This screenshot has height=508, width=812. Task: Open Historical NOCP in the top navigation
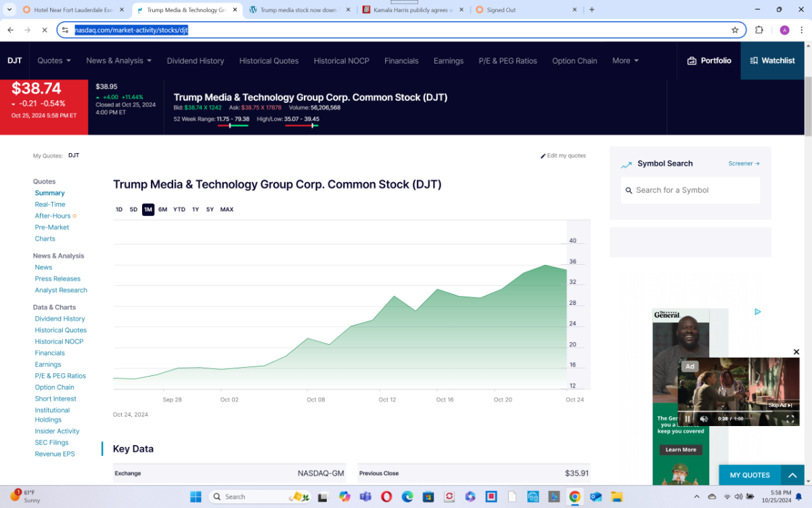[x=342, y=61]
